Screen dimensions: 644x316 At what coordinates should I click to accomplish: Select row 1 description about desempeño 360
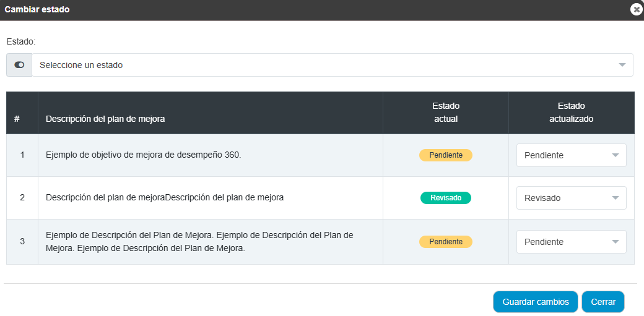(x=144, y=155)
